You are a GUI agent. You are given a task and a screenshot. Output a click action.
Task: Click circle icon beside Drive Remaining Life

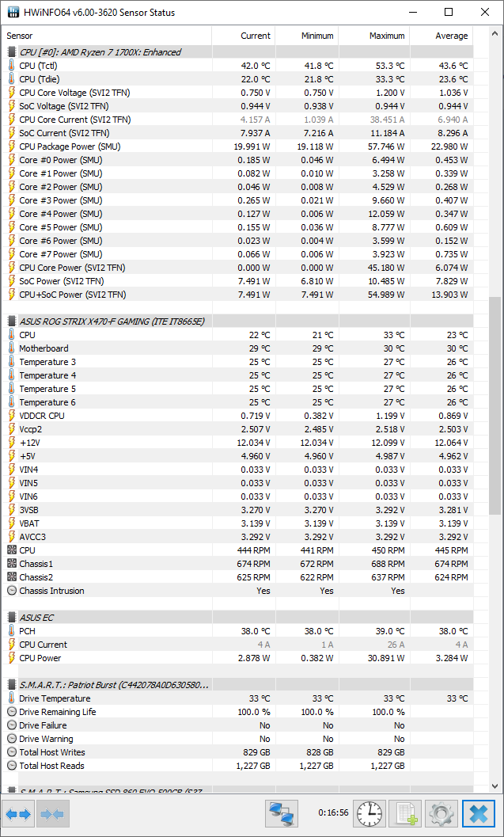[x=11, y=712]
